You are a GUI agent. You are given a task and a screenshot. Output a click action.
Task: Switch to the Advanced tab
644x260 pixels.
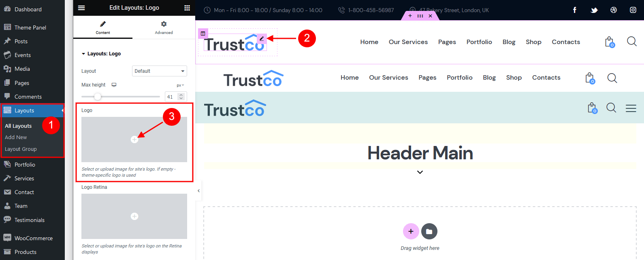tap(164, 27)
